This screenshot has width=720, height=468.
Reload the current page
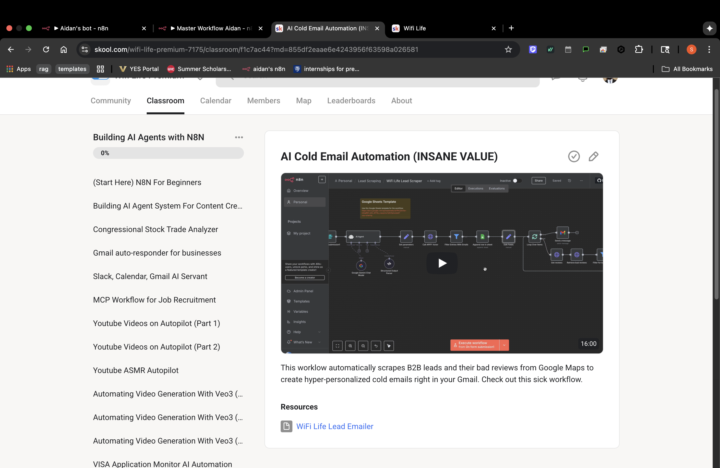coord(46,50)
